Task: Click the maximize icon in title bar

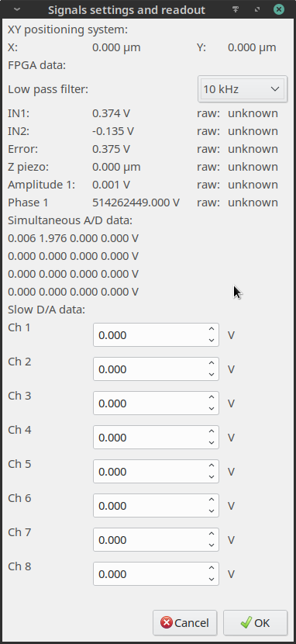Action: (x=257, y=9)
